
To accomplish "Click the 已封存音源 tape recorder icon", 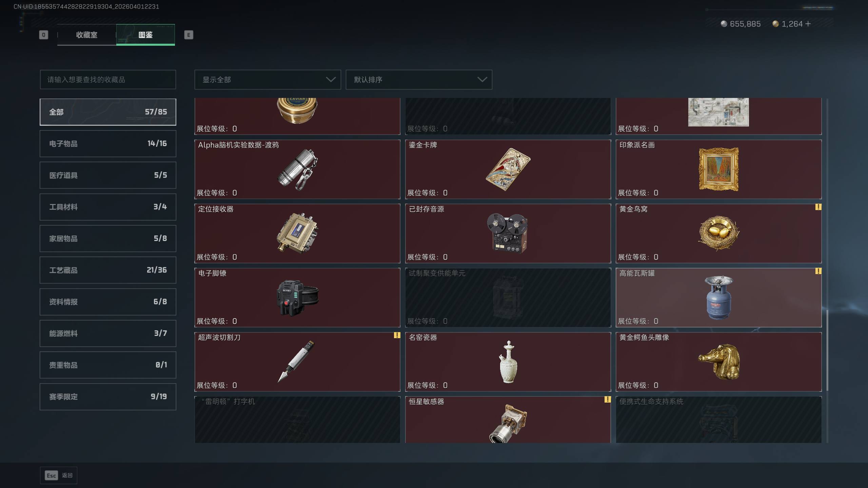I will click(508, 233).
